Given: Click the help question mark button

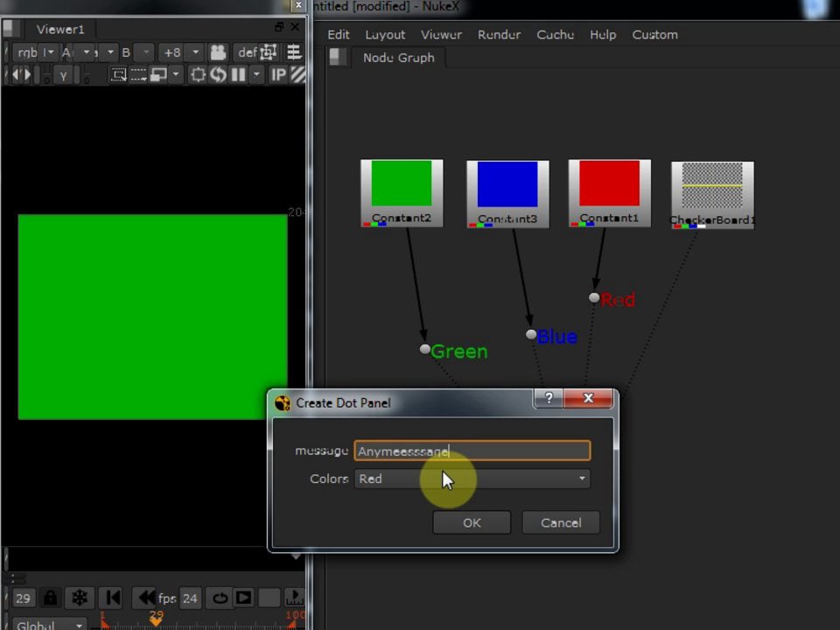Looking at the screenshot, I should [549, 398].
